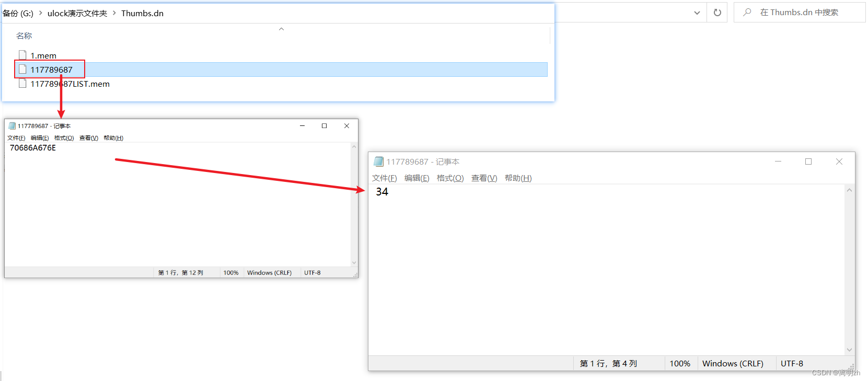
Task: Close the large Notepad window
Action: (x=839, y=161)
